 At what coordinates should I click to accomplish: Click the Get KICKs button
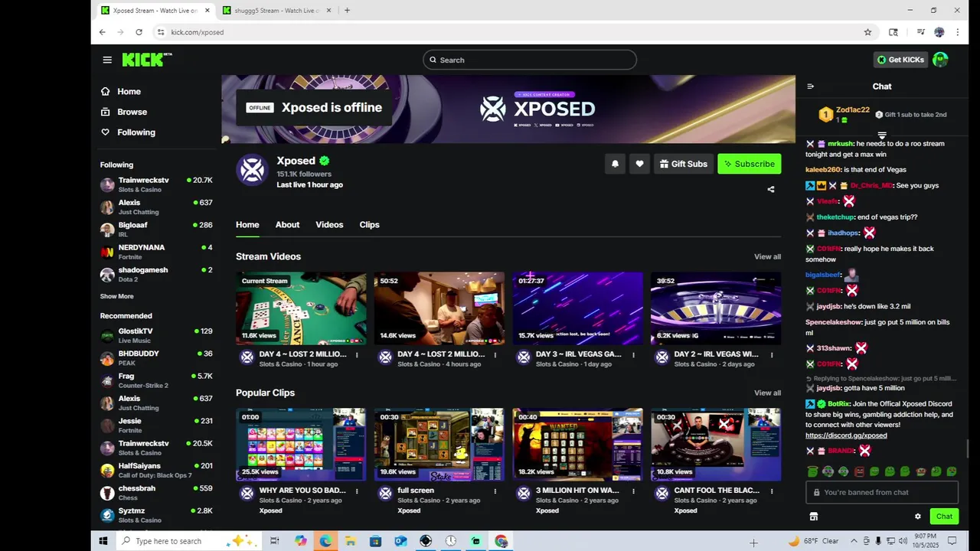click(x=900, y=60)
